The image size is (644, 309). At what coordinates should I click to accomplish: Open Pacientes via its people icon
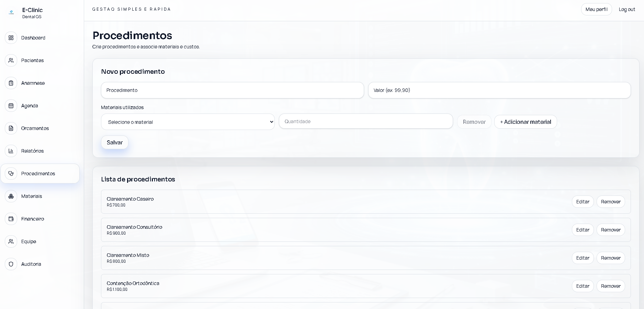[11, 60]
